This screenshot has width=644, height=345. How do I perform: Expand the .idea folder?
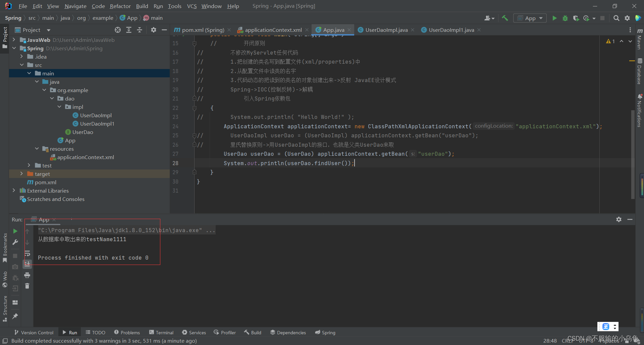click(x=21, y=57)
